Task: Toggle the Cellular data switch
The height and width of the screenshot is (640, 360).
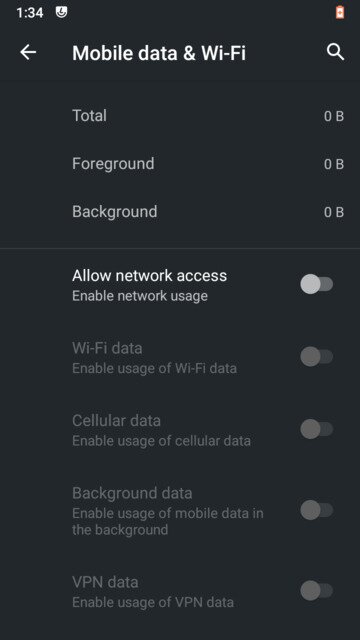Action: [x=317, y=429]
